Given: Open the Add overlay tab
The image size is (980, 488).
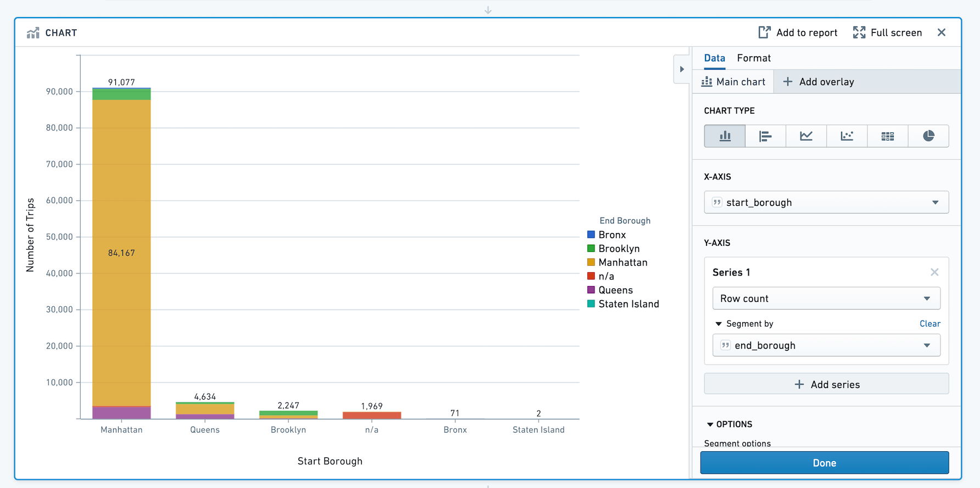Looking at the screenshot, I should [x=818, y=82].
